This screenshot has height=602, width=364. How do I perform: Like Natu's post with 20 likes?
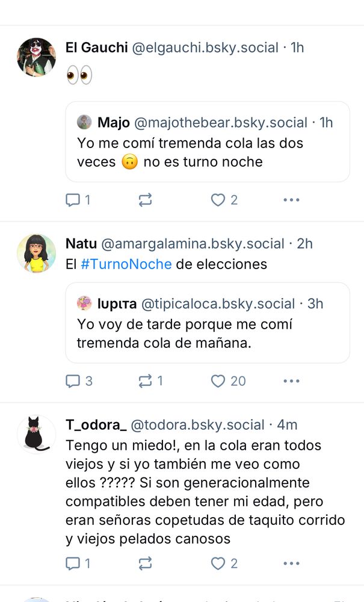point(228,381)
